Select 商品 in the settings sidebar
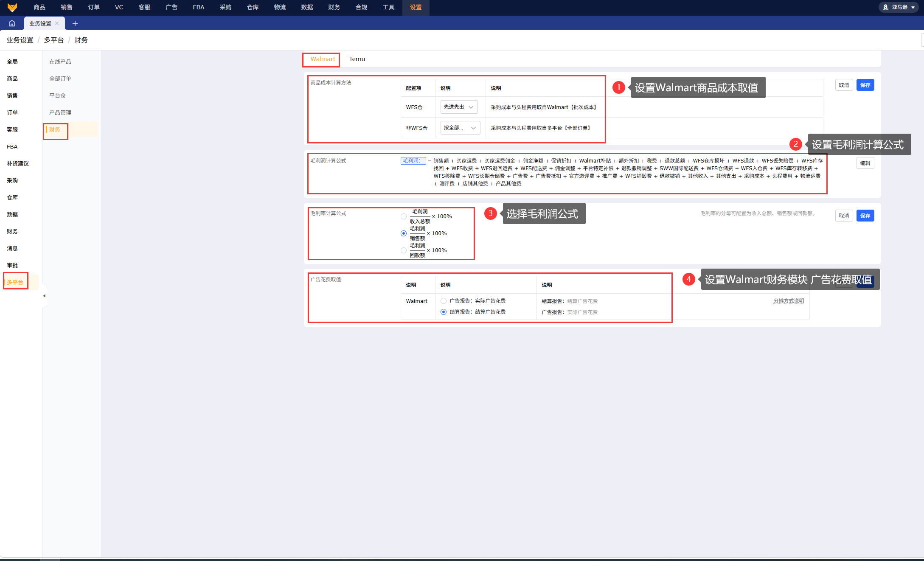Screen dimensions: 924x561 coord(12,79)
